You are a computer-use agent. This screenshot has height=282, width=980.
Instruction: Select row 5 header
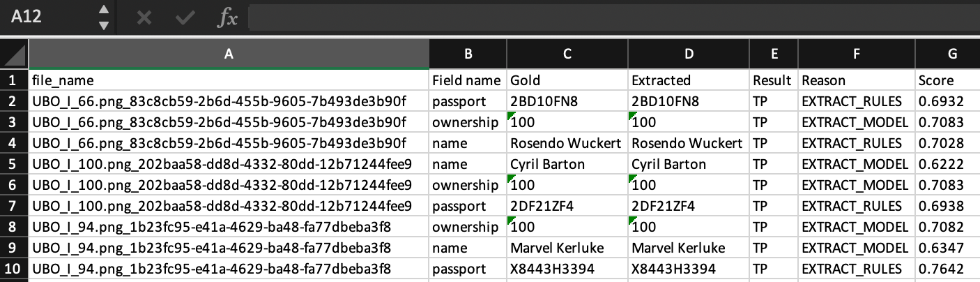(14, 164)
